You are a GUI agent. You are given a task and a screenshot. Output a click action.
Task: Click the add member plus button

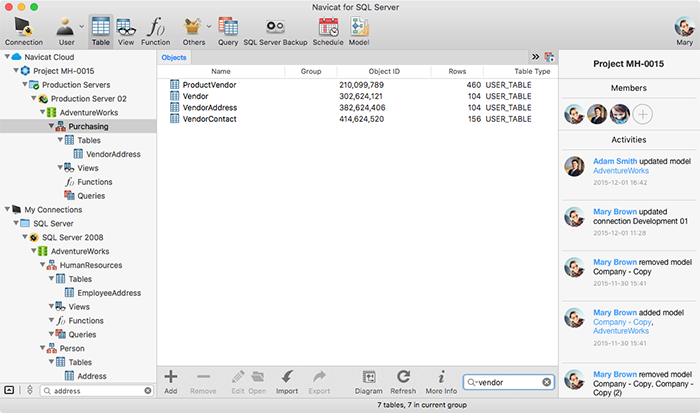pyautogui.click(x=642, y=114)
